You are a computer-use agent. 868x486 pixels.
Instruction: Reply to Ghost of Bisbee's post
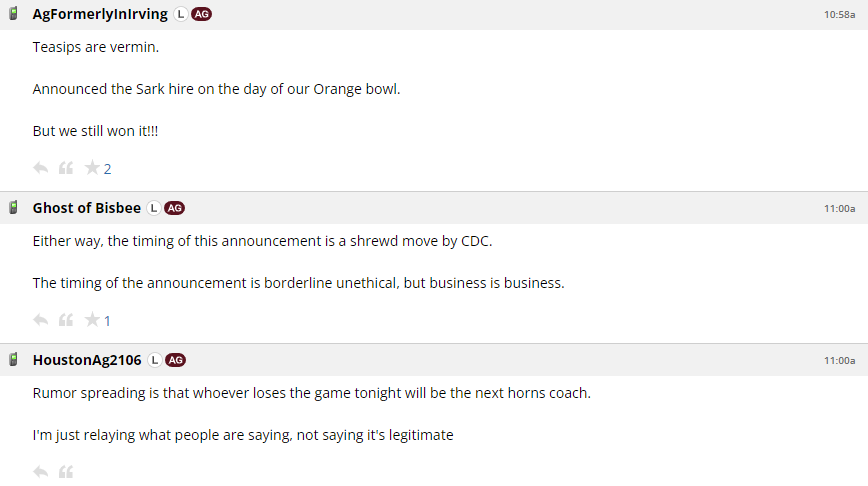point(41,320)
